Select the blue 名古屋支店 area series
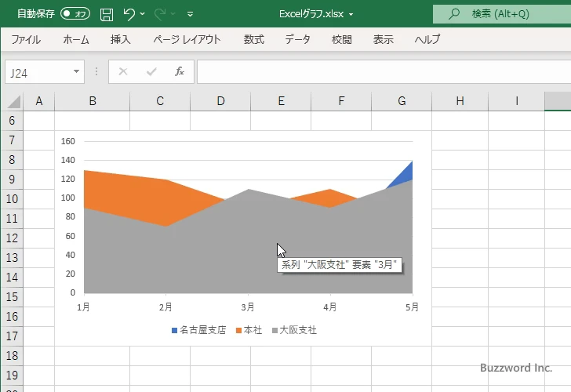 click(x=406, y=176)
